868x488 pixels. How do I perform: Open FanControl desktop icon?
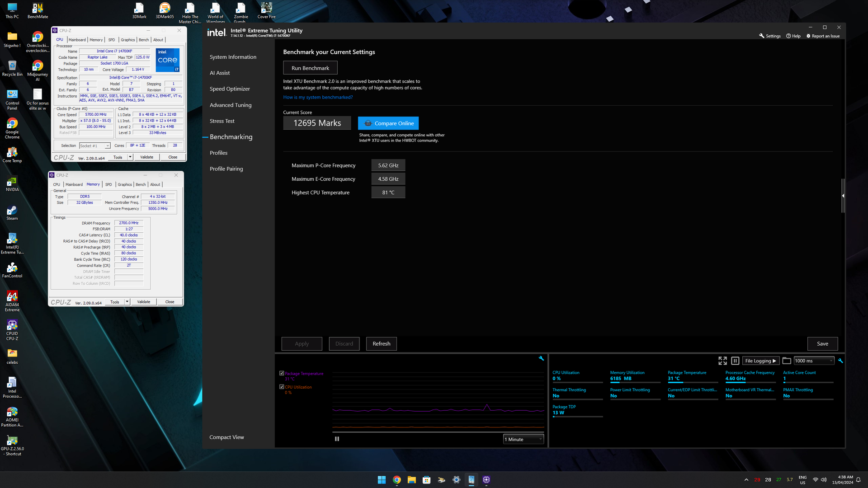(x=12, y=270)
